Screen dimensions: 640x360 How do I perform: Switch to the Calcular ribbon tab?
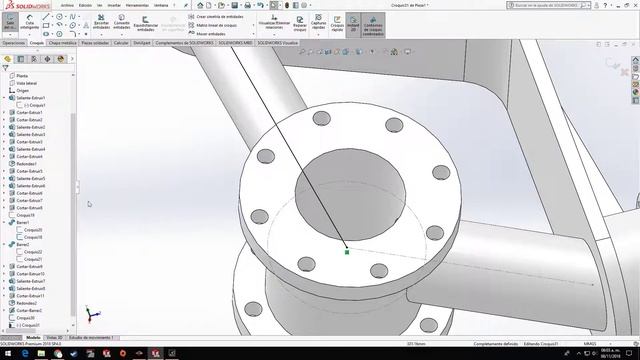(121, 43)
